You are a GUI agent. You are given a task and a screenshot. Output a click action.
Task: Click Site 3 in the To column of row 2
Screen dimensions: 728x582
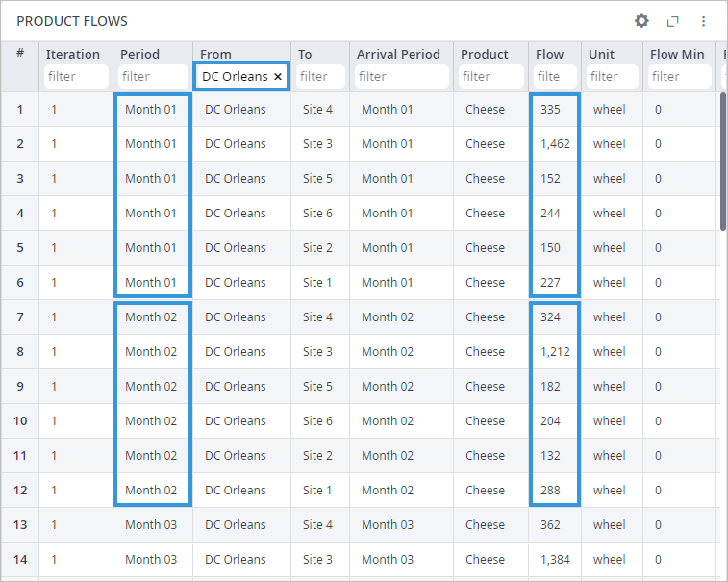tap(317, 144)
